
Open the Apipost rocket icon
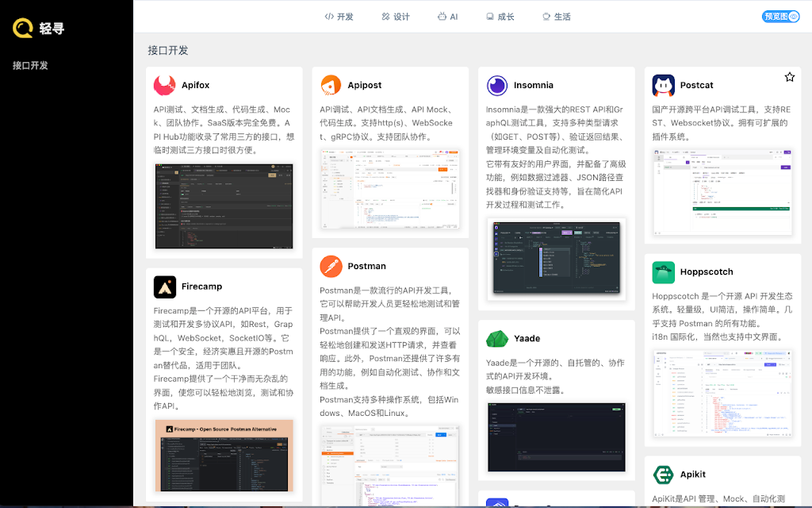pyautogui.click(x=331, y=85)
